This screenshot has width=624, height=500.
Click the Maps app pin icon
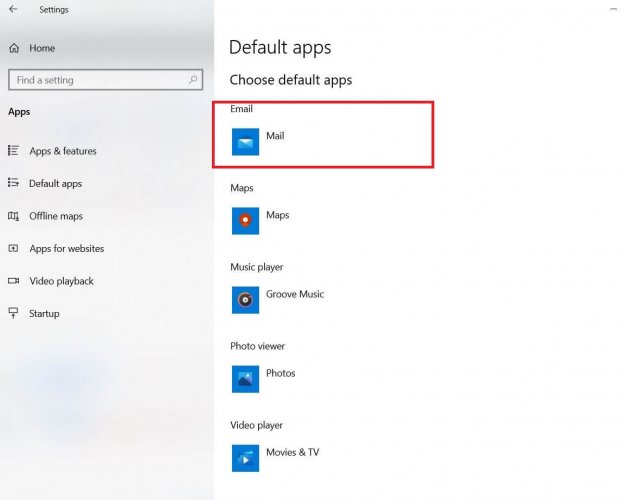tap(246, 221)
